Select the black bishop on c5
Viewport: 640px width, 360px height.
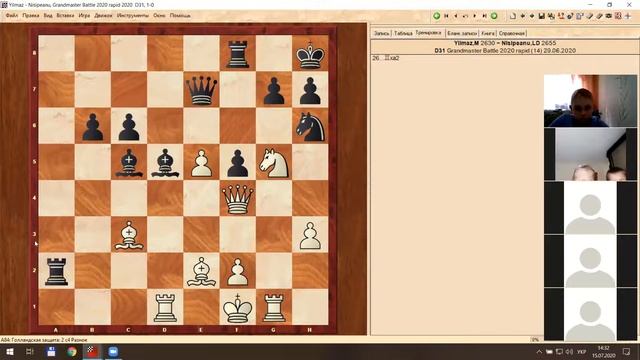pos(129,162)
